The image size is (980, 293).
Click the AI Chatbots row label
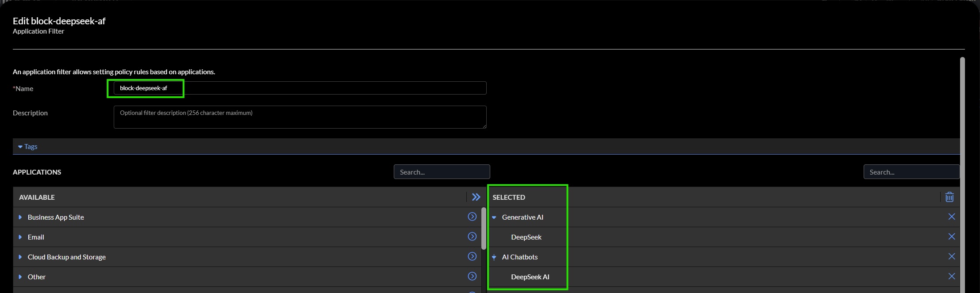(x=520, y=257)
